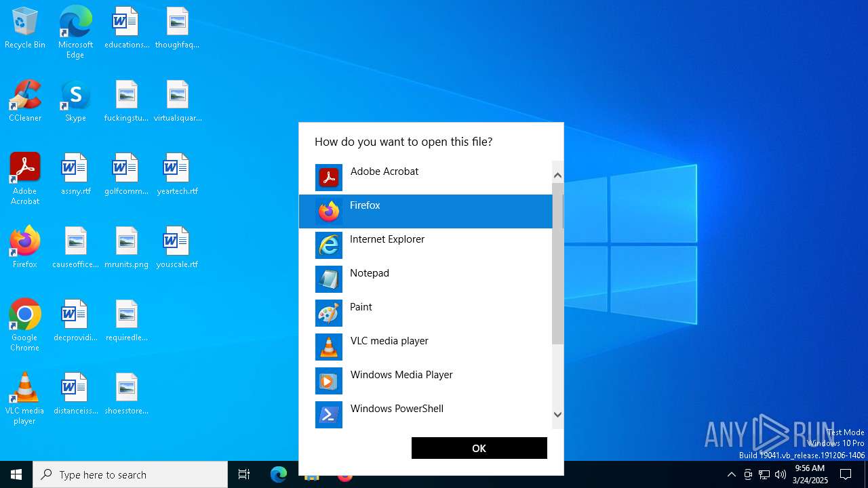The width and height of the screenshot is (868, 488).
Task: Select Adobe Acrobat in the open-with list
Action: click(x=426, y=178)
